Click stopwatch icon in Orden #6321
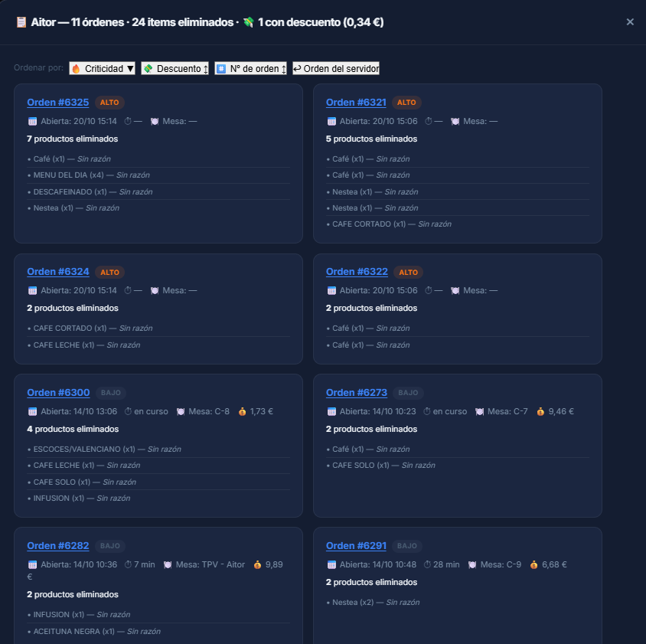The width and height of the screenshot is (646, 644). (x=428, y=121)
